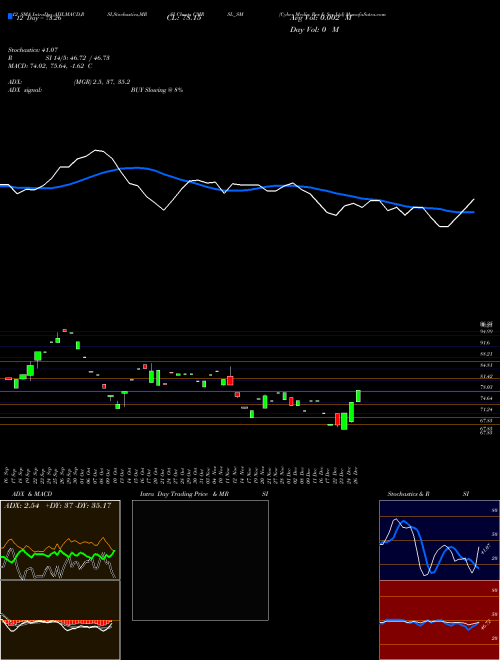Click the tall red candlestick with long upper wick
Image resolution: width=500 pixels, height=660 pixels.
point(230,381)
